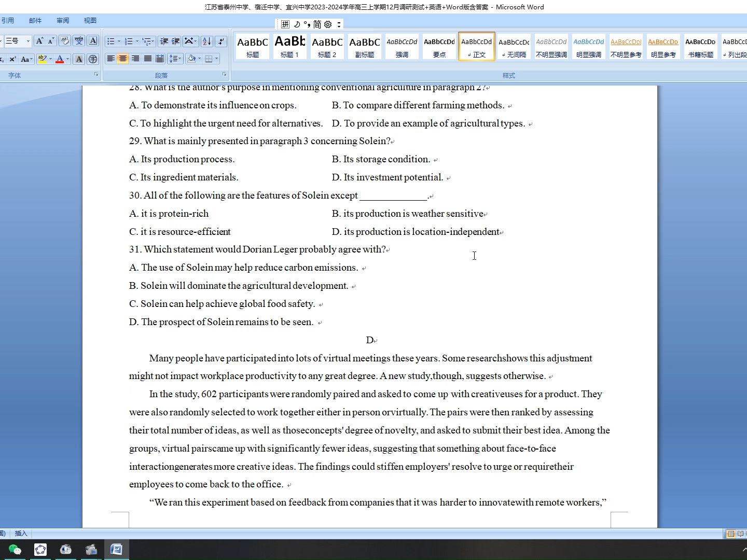Click the IME punctuation mode icon
Screen dimensions: 747x560
(307, 24)
